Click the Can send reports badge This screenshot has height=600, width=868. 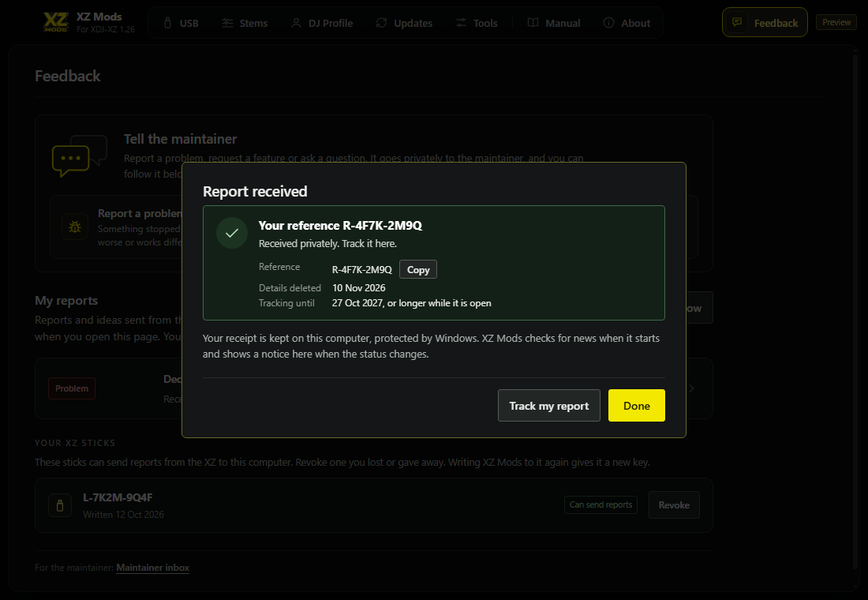point(600,504)
